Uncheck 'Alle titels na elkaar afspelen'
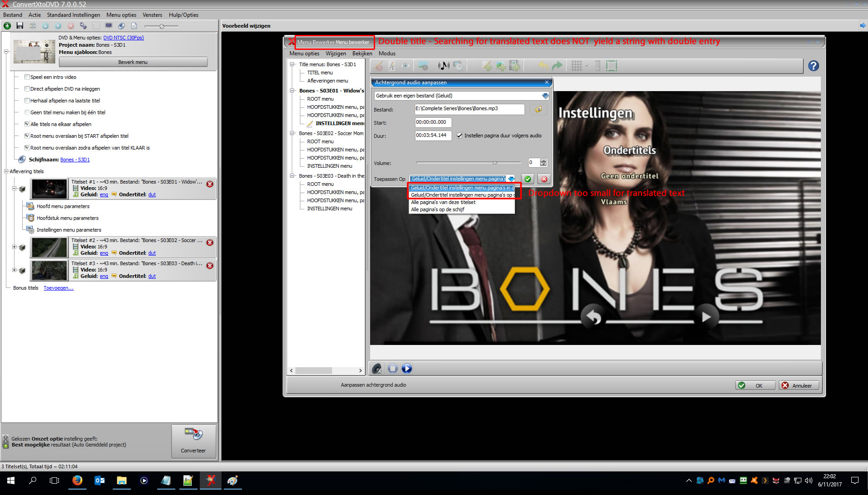Viewport: 868px width, 495px height. click(x=27, y=124)
